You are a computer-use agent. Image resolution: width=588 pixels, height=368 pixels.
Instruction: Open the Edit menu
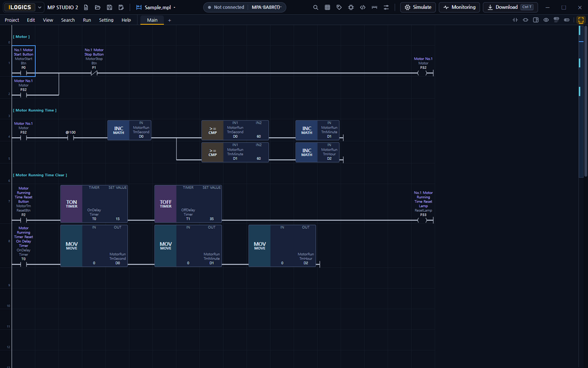click(31, 20)
